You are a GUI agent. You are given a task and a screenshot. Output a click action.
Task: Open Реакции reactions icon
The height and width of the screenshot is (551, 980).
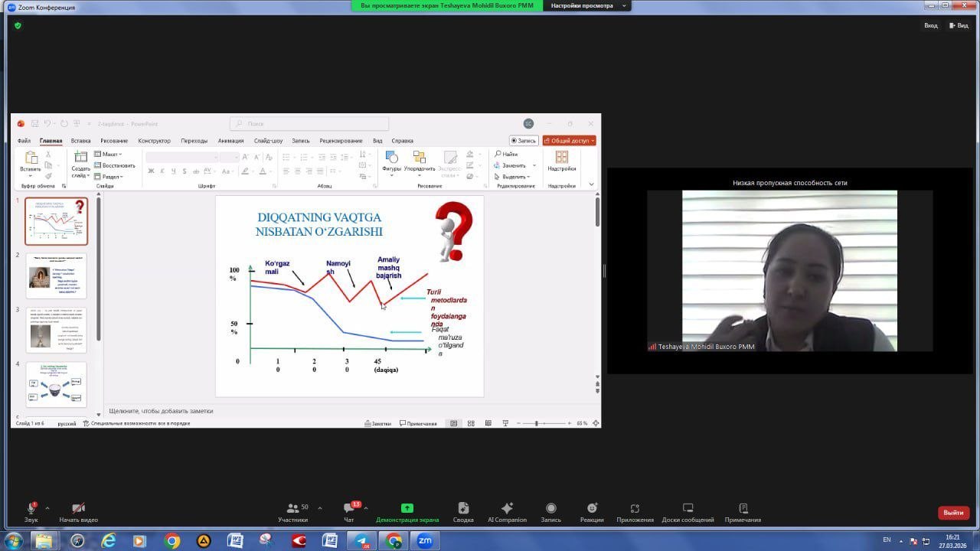[x=592, y=509]
